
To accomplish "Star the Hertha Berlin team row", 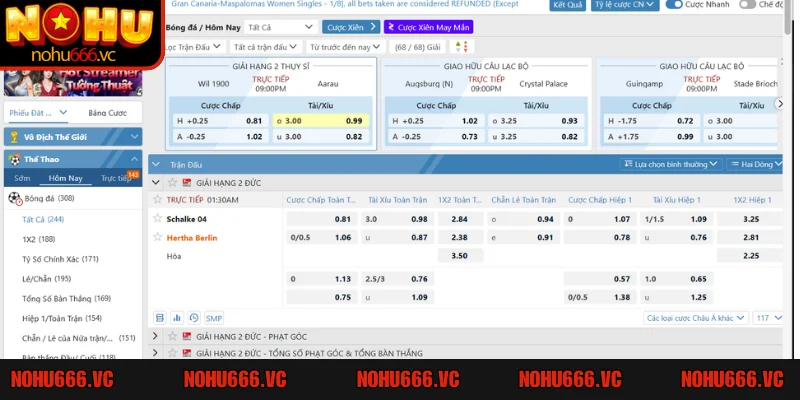I will 157,237.
